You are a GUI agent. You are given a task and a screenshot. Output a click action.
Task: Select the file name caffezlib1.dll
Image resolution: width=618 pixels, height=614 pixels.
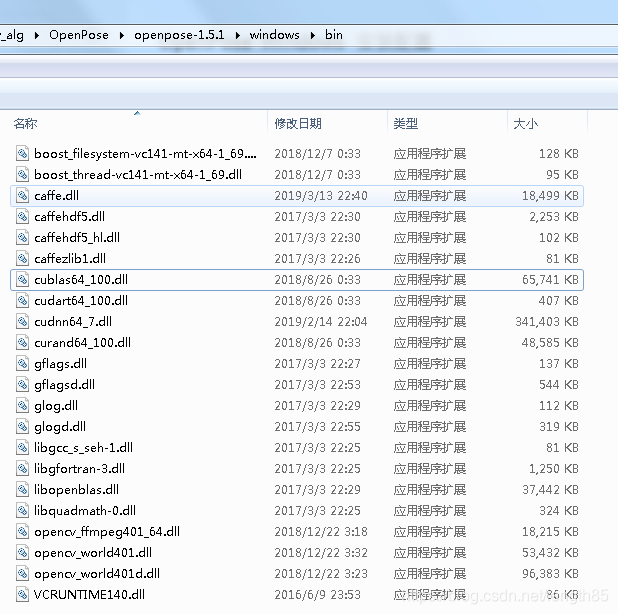[x=70, y=259]
